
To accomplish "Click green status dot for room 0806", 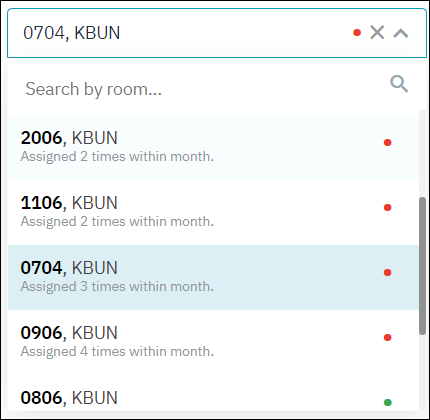I will (x=387, y=402).
